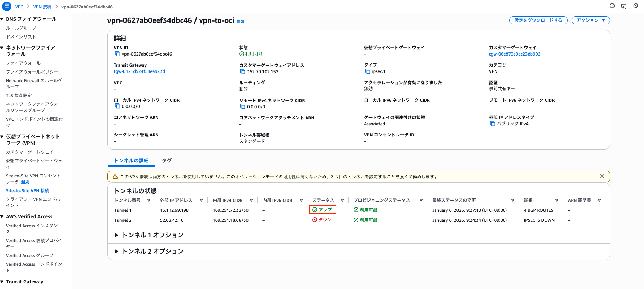Image resolution: width=644 pixels, height=289 pixels.
Task: Sort by 詳細 column
Action: [557, 200]
